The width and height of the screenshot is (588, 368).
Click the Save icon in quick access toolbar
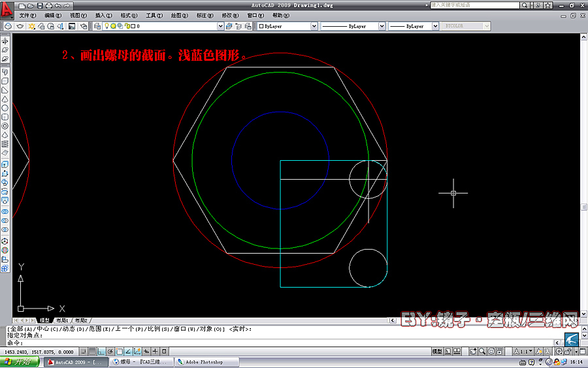click(40, 6)
